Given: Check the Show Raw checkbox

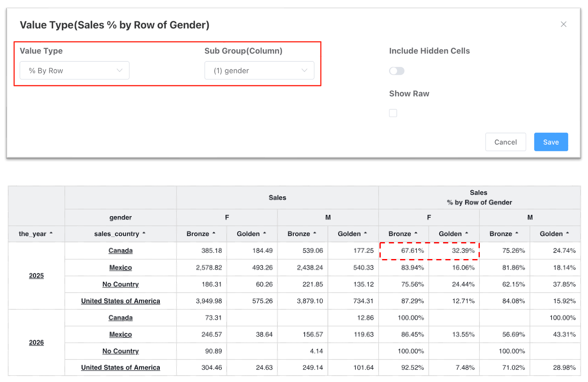Looking at the screenshot, I should pyautogui.click(x=393, y=113).
